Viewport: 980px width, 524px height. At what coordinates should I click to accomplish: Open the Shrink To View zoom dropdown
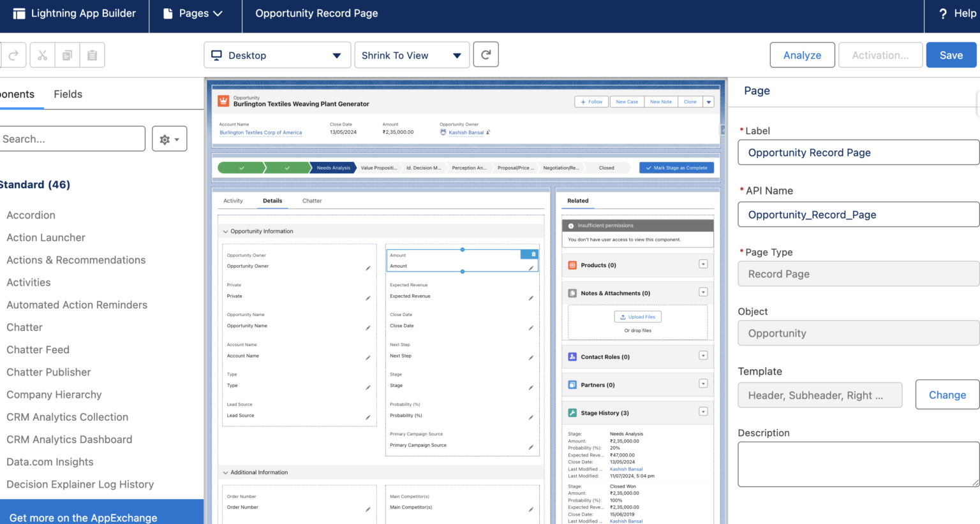click(x=412, y=55)
